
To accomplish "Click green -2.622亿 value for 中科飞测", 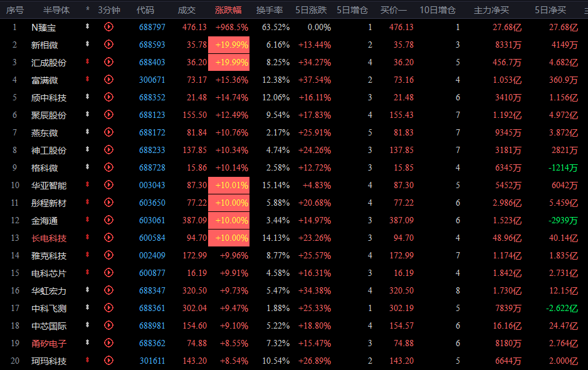I will [x=562, y=308].
